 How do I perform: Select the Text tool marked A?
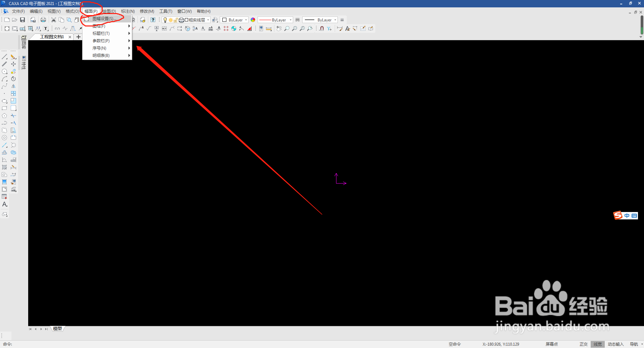point(5,204)
